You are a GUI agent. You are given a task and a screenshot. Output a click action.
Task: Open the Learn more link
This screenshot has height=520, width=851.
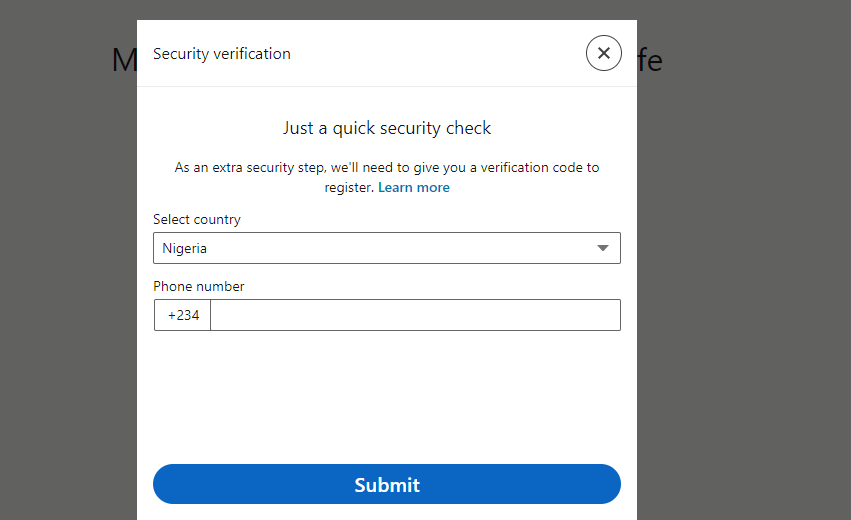414,187
